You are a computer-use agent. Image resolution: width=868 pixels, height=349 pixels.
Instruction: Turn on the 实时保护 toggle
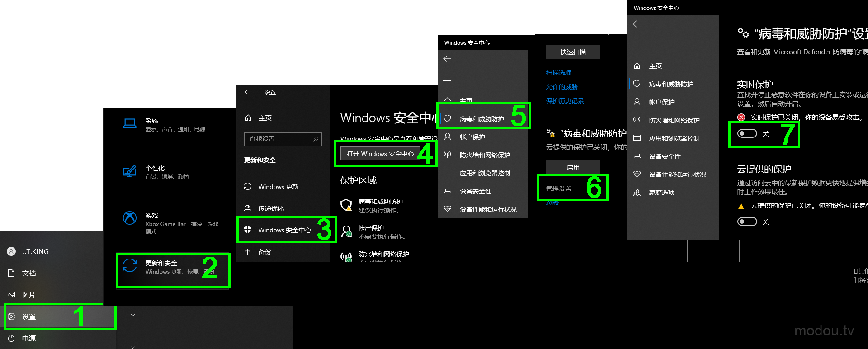747,133
